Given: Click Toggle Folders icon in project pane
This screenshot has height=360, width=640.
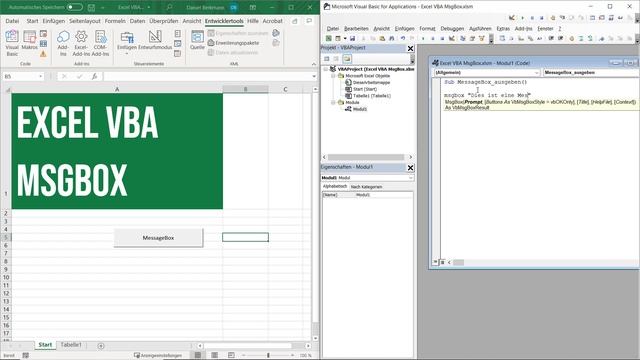Looking at the screenshot, I should click(347, 59).
